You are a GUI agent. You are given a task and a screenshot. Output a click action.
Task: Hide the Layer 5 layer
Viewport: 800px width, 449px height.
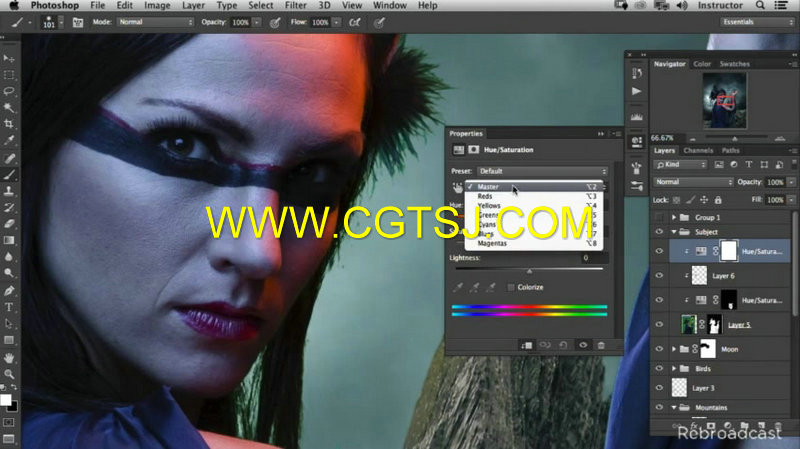[x=659, y=325]
